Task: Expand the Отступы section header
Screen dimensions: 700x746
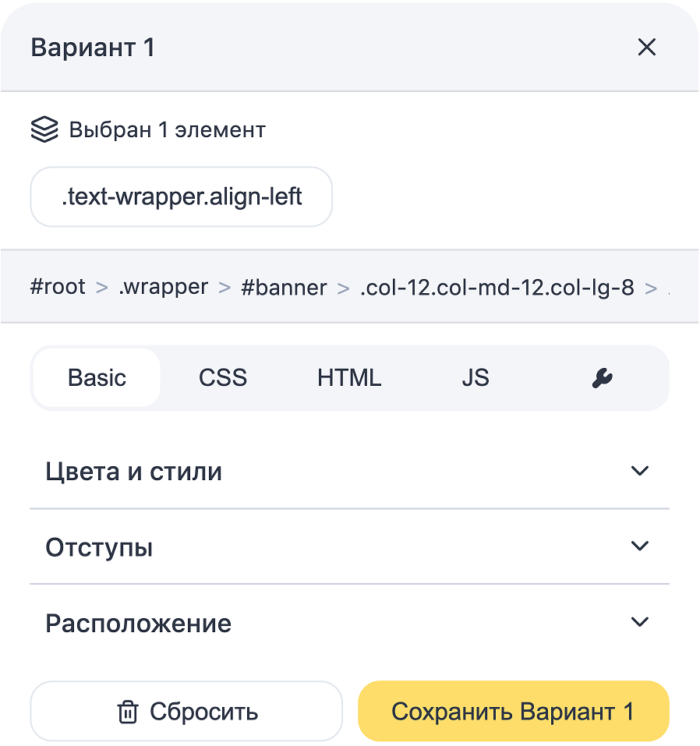Action: tap(99, 547)
